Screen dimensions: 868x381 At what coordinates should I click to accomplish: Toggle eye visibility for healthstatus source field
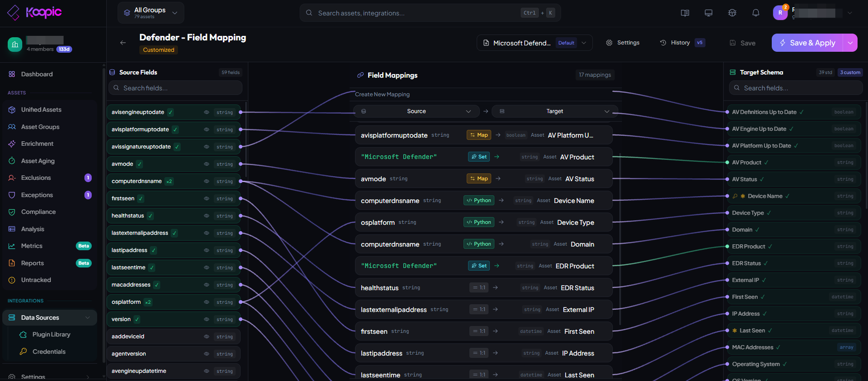coord(207,216)
